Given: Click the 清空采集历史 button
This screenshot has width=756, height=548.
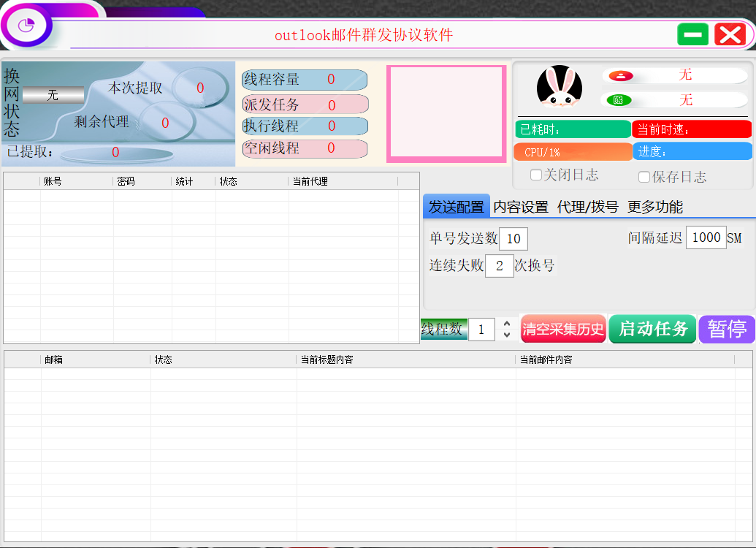Looking at the screenshot, I should (563, 329).
